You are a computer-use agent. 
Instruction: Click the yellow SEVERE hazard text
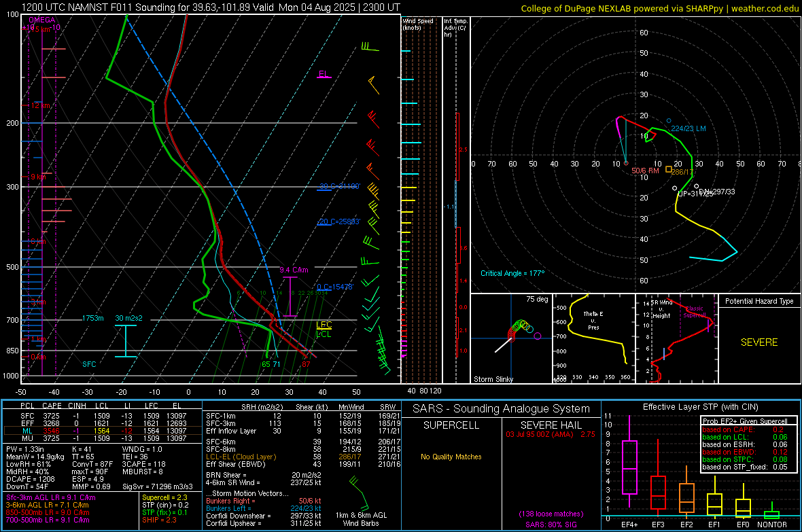pyautogui.click(x=759, y=342)
